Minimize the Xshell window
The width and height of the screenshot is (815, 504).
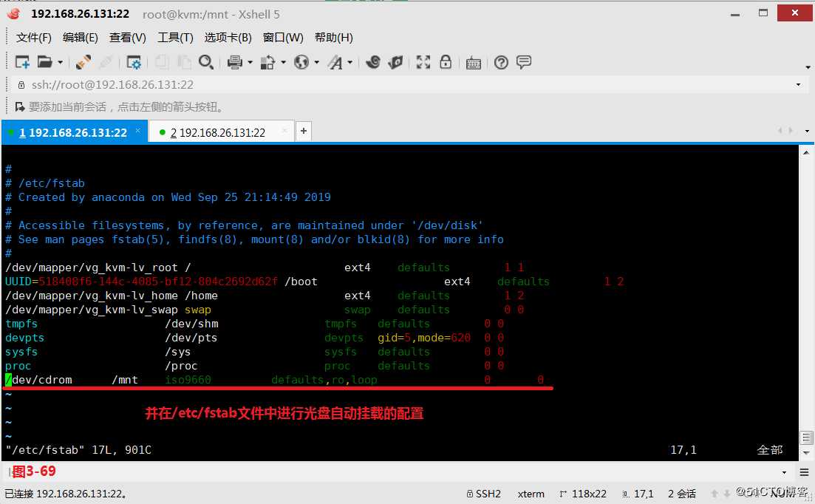click(735, 14)
